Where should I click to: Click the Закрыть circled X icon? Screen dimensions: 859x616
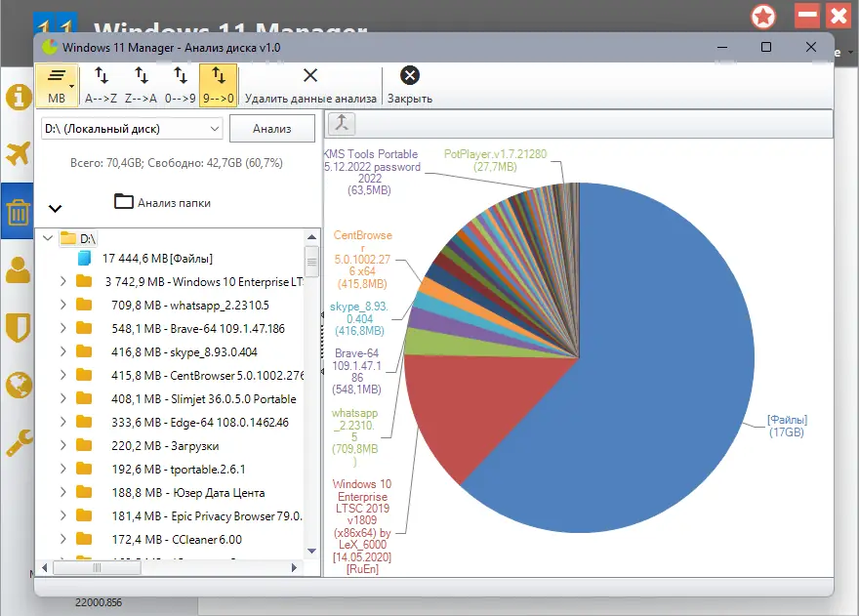coord(410,75)
